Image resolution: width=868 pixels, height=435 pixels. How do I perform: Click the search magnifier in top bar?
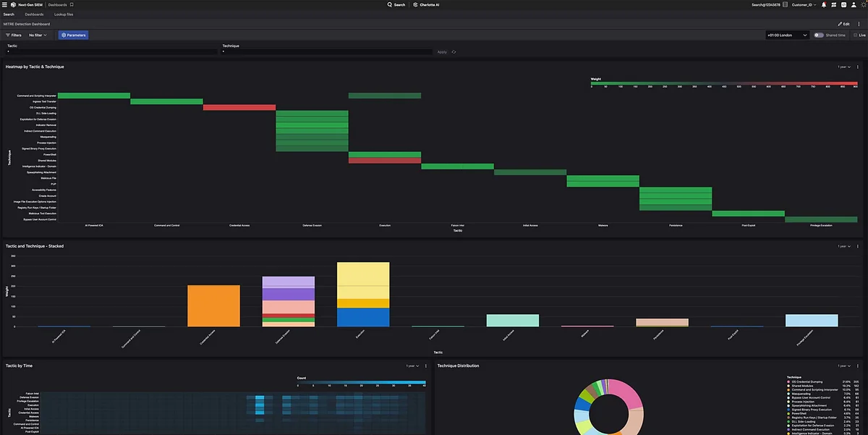(x=389, y=4)
